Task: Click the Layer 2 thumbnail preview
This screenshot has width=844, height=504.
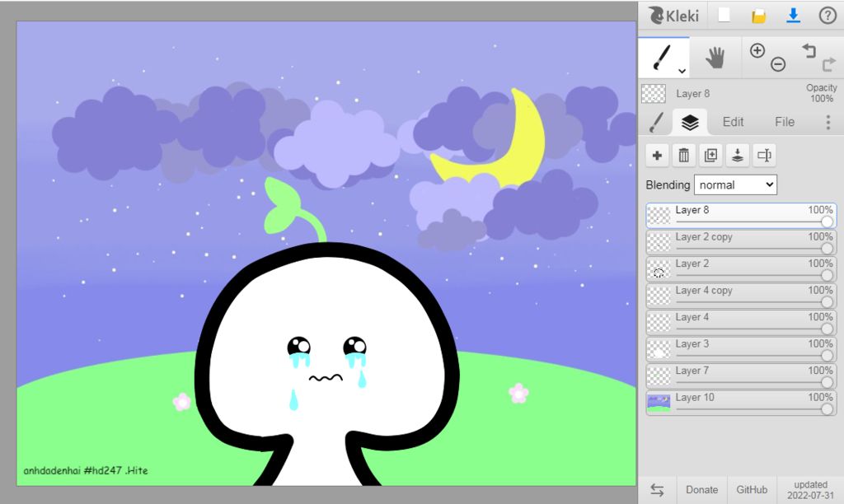Action: (x=659, y=269)
